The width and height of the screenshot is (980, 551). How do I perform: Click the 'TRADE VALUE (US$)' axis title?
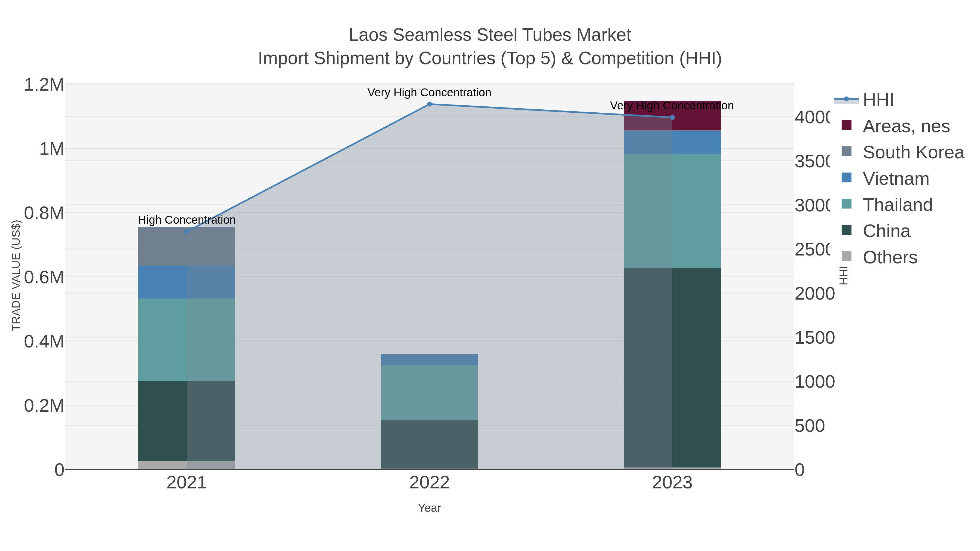[16, 275]
